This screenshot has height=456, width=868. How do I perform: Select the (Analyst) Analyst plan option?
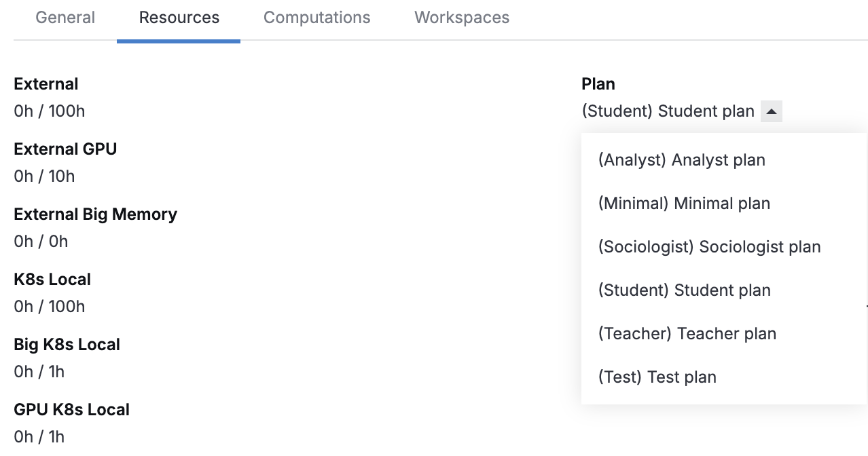tap(682, 159)
